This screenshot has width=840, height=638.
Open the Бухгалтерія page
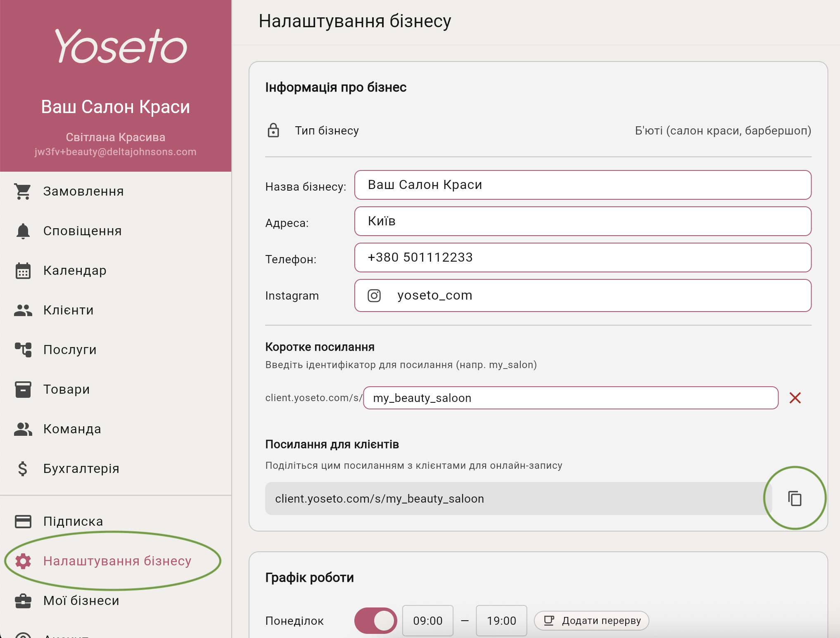tap(116, 469)
